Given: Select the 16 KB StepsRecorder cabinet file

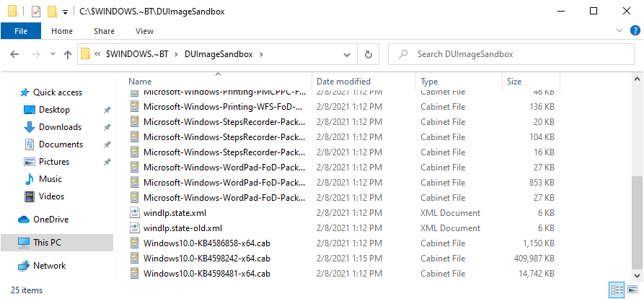Looking at the screenshot, I should pos(224,152).
